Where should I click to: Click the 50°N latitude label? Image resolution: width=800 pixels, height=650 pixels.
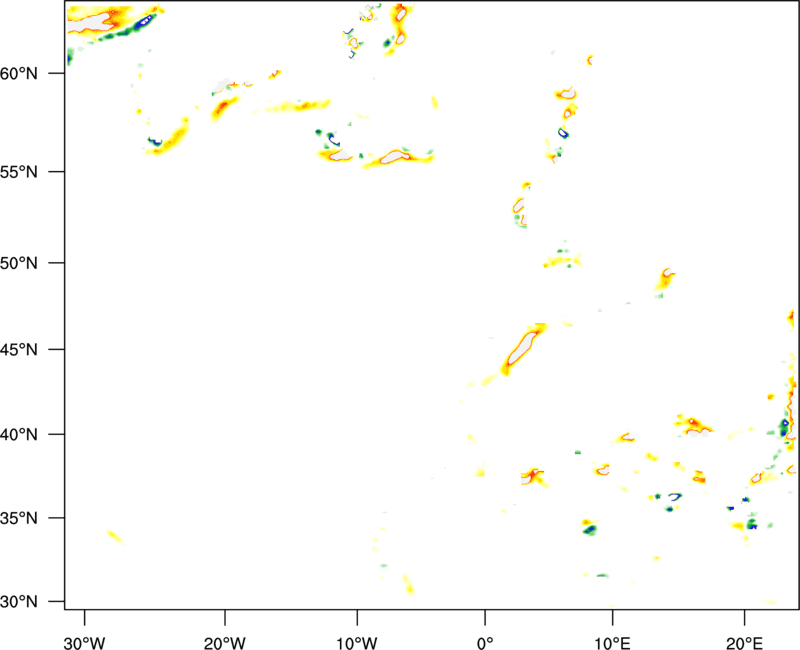(19, 263)
